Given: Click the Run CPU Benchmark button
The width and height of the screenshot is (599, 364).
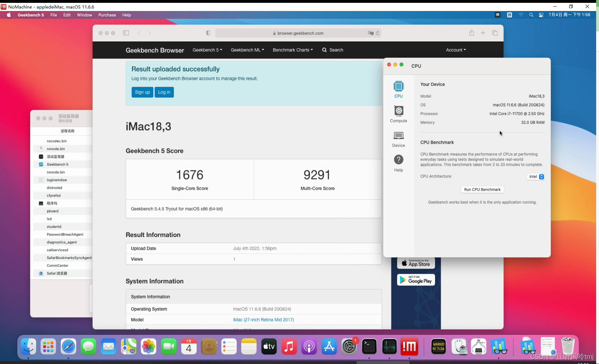Looking at the screenshot, I should click(482, 189).
